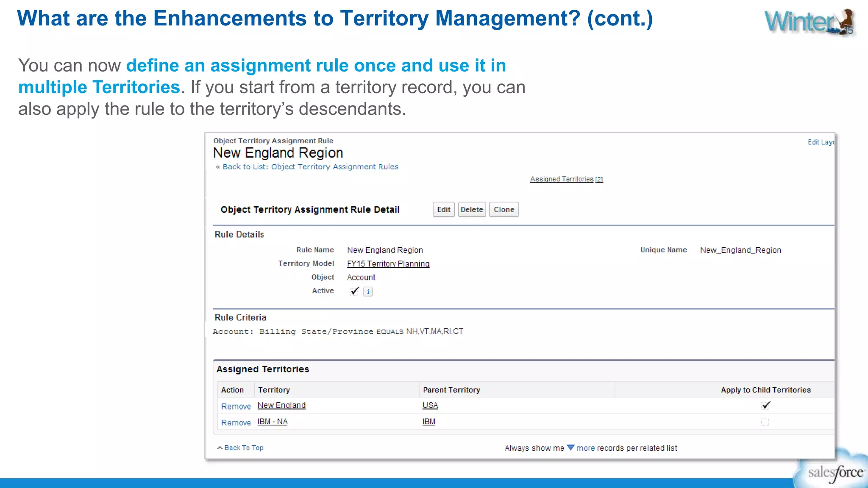Open the IBM parent territory link

[x=429, y=421]
